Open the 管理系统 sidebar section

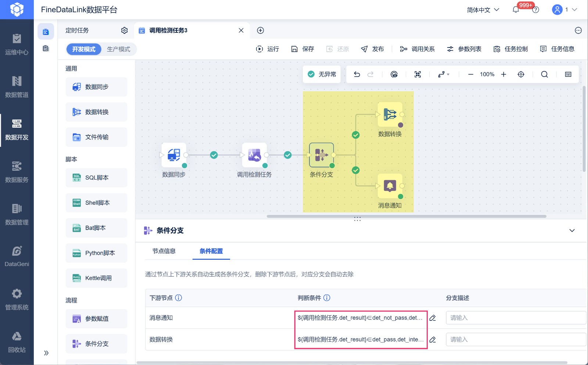(x=17, y=300)
